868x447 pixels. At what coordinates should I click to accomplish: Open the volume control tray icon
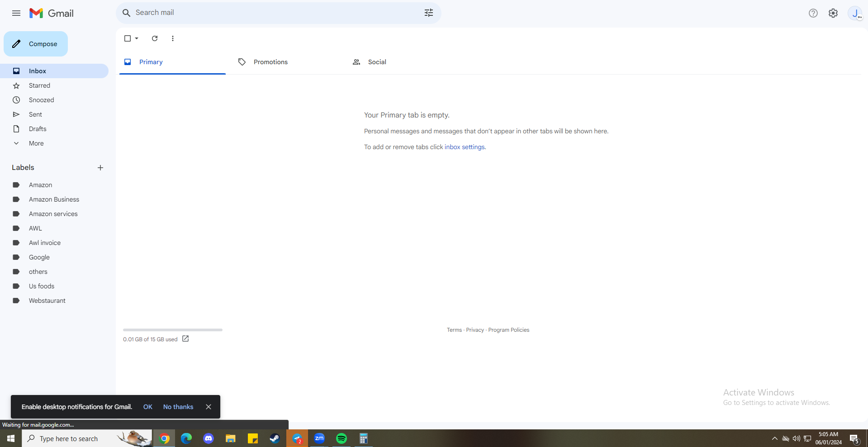(797, 438)
